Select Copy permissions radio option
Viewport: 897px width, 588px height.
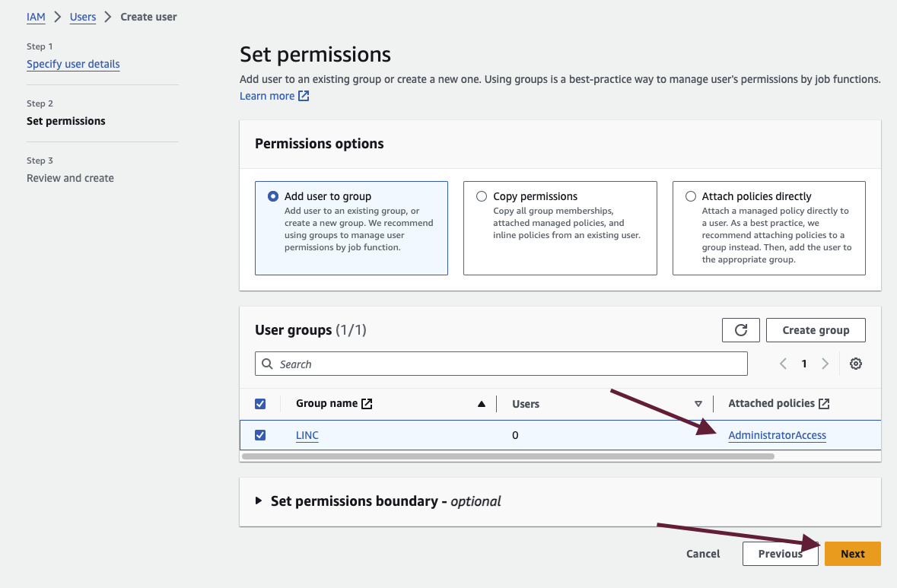point(481,196)
